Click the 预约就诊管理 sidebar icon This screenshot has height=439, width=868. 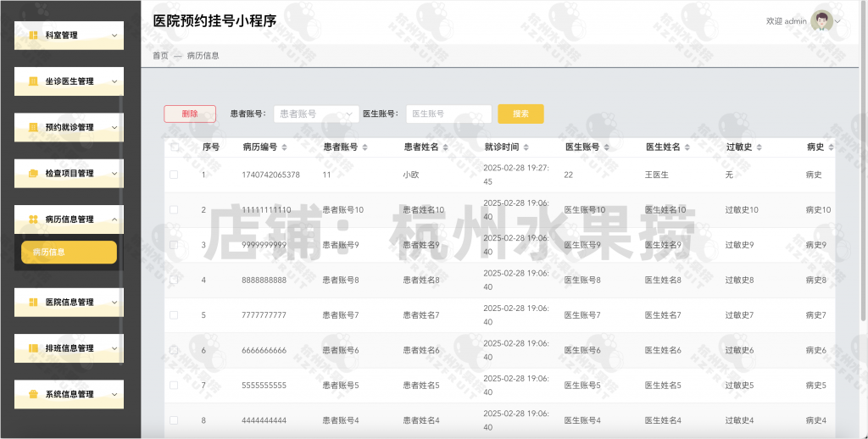(x=33, y=127)
